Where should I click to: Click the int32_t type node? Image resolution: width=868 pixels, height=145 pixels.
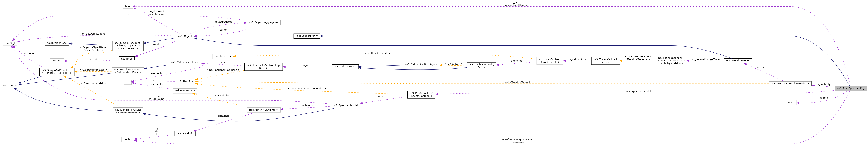[790, 103]
